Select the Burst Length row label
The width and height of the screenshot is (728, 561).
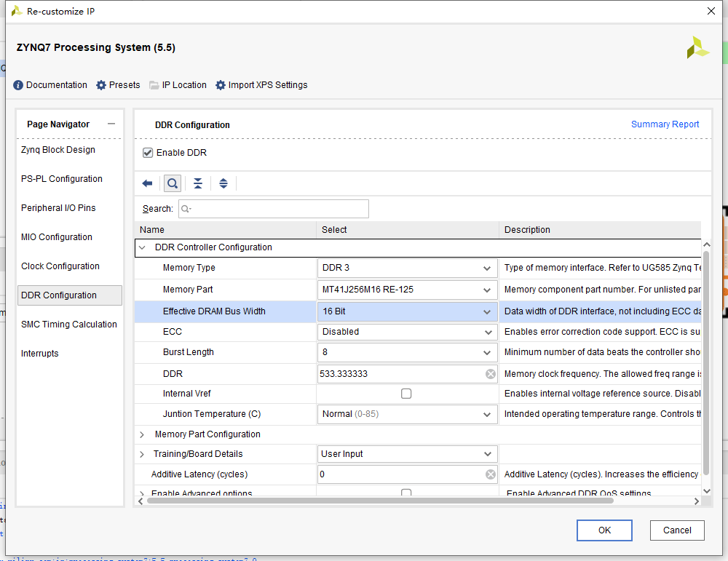click(x=189, y=352)
